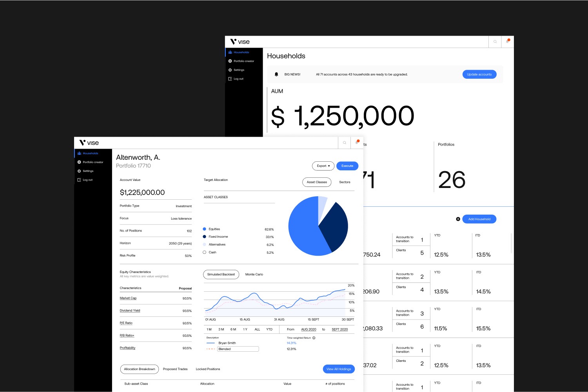Click the bell icon beside BIG NEWS!

pyautogui.click(x=276, y=74)
